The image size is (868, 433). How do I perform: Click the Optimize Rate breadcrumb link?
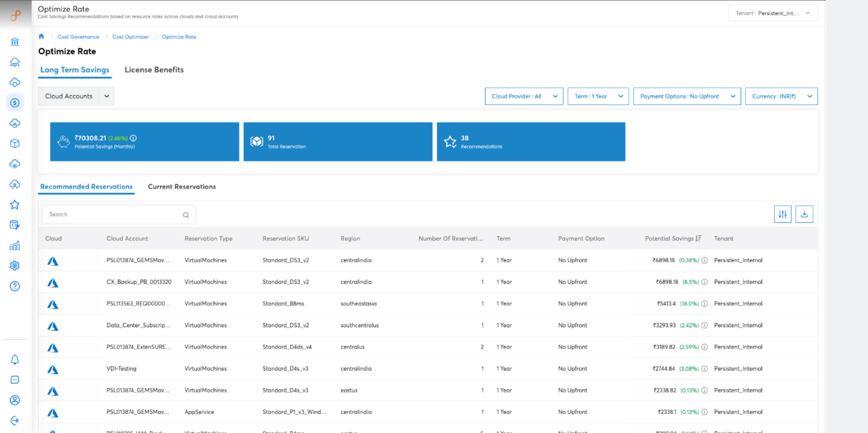pyautogui.click(x=179, y=37)
